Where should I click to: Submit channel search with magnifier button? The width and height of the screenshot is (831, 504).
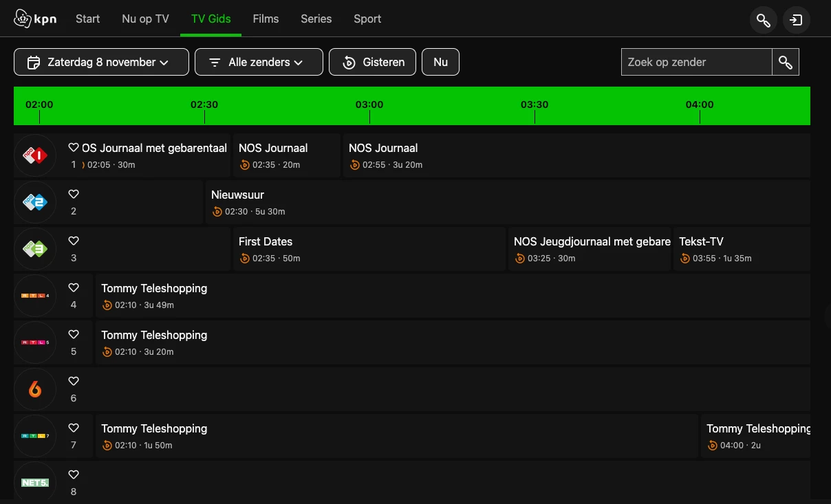[x=786, y=62]
